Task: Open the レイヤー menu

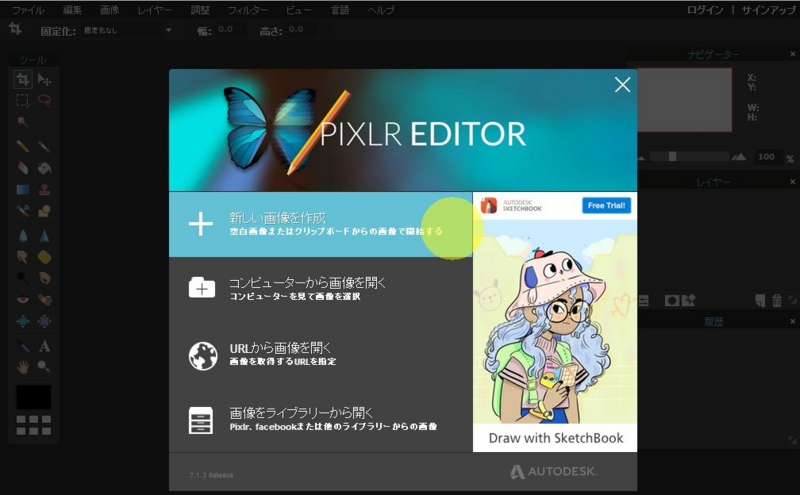Action: [155, 10]
